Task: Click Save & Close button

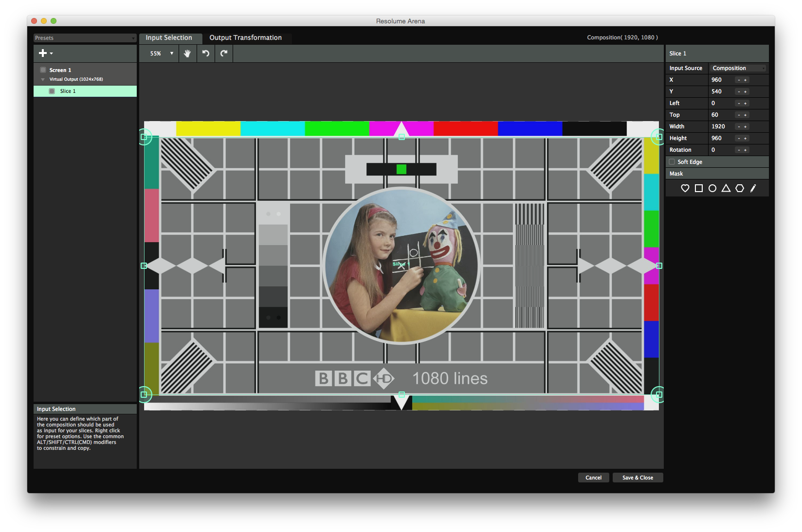Action: [638, 478]
